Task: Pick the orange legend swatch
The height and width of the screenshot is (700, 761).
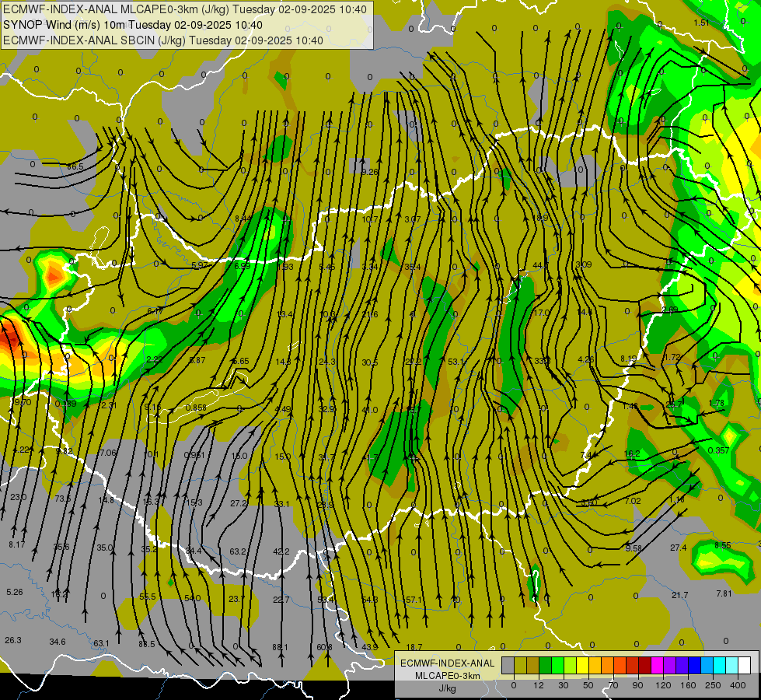Action: coord(608,665)
